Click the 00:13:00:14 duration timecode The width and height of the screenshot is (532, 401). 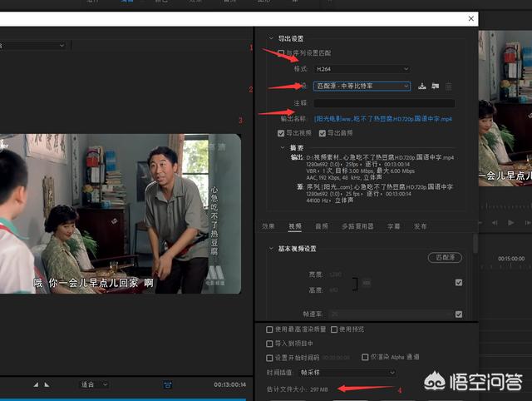pyautogui.click(x=229, y=384)
